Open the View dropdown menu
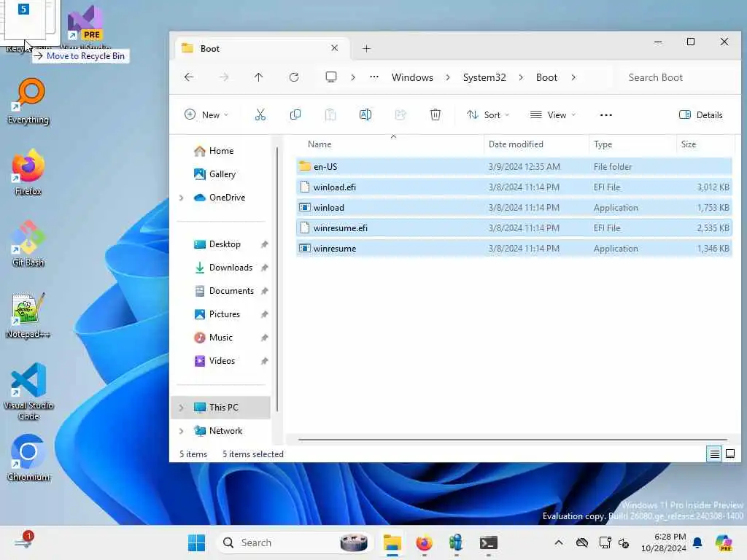Viewport: 747px width, 560px height. coord(553,114)
